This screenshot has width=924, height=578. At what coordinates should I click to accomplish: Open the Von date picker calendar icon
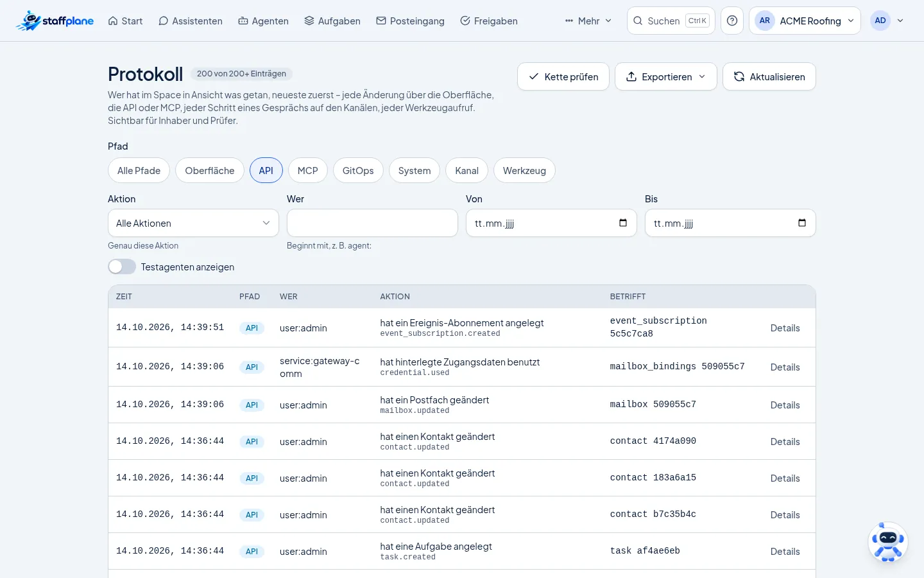[x=622, y=223]
